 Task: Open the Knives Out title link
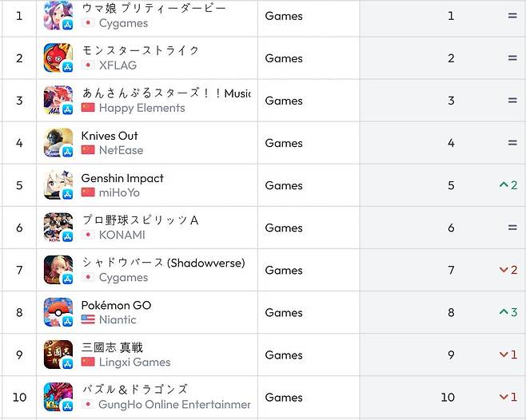click(x=110, y=136)
